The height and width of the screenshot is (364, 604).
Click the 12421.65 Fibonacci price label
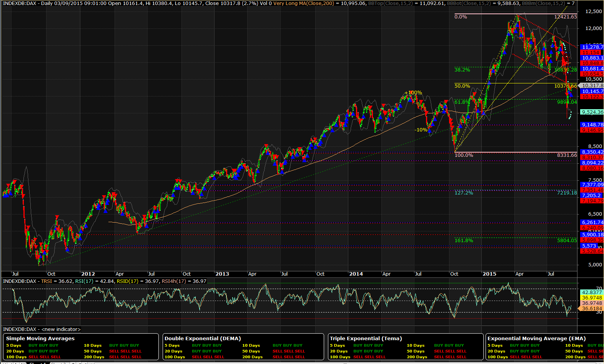(566, 17)
